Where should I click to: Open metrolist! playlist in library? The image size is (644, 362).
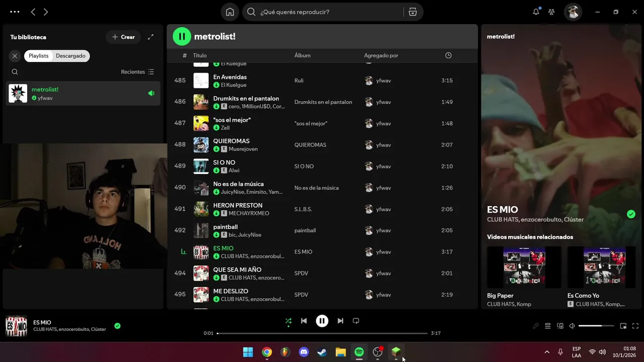[83, 94]
